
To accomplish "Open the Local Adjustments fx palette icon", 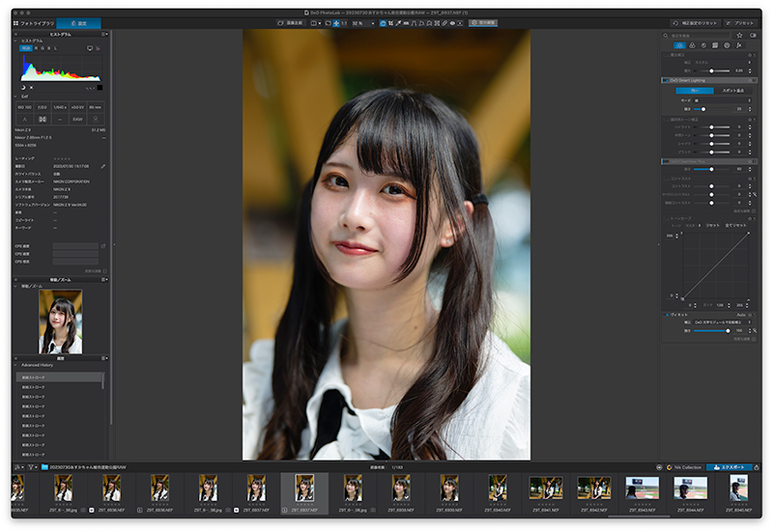I will click(x=738, y=45).
